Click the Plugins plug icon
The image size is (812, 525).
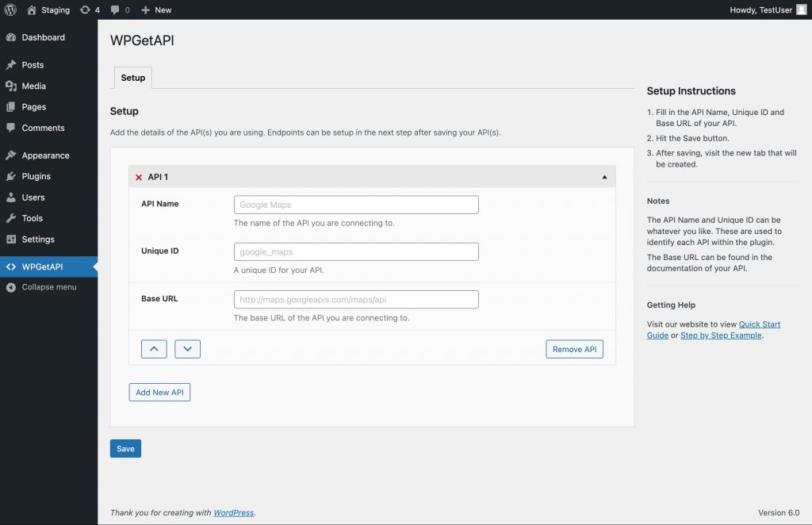click(11, 177)
